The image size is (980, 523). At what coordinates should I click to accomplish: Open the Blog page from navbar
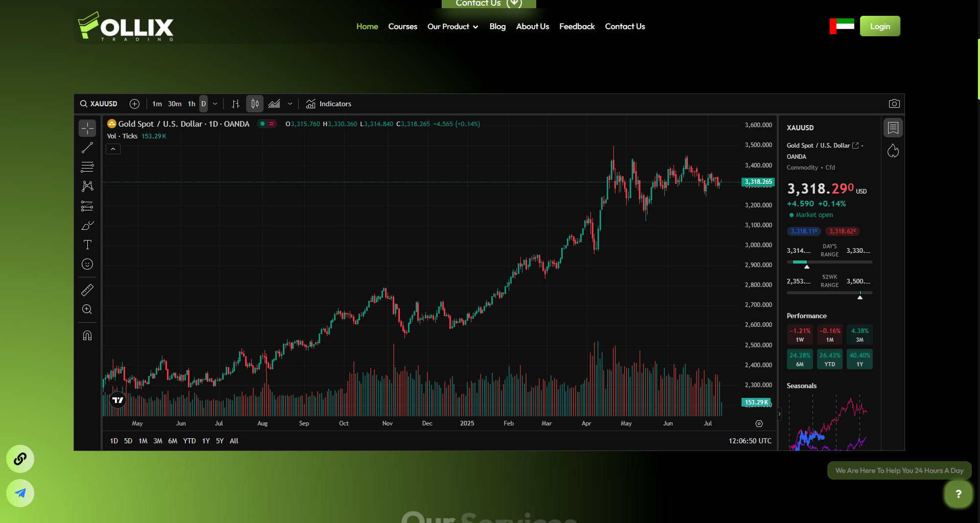pos(497,27)
